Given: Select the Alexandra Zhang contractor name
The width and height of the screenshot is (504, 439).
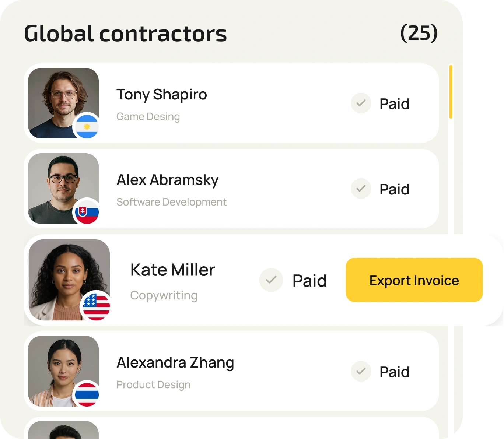Looking at the screenshot, I should [x=175, y=363].
